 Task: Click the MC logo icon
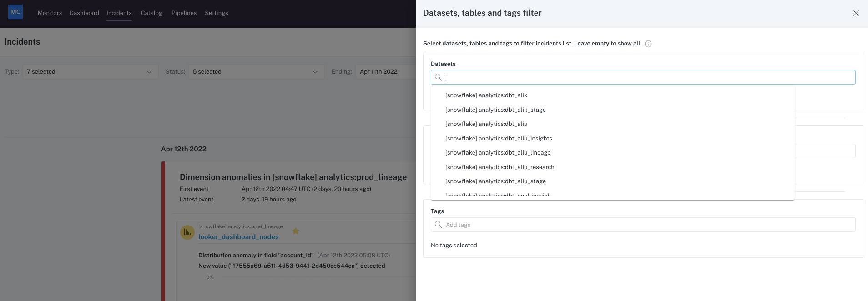click(15, 12)
